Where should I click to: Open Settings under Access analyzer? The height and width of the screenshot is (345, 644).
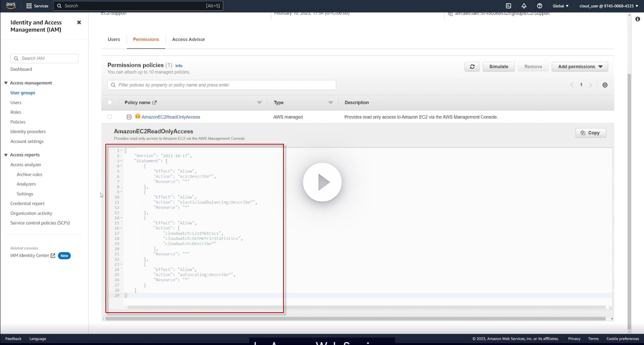coord(25,194)
